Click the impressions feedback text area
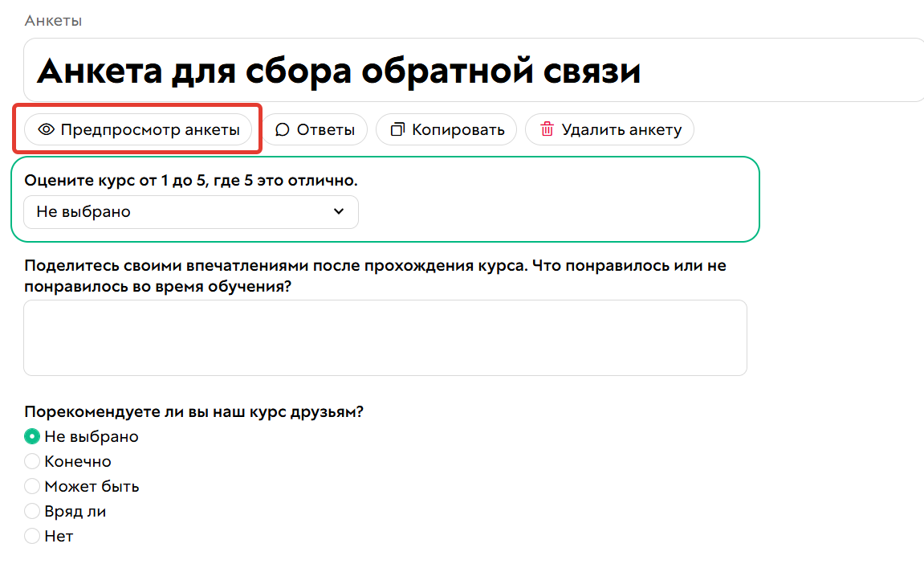The width and height of the screenshot is (924, 564). tap(385, 337)
